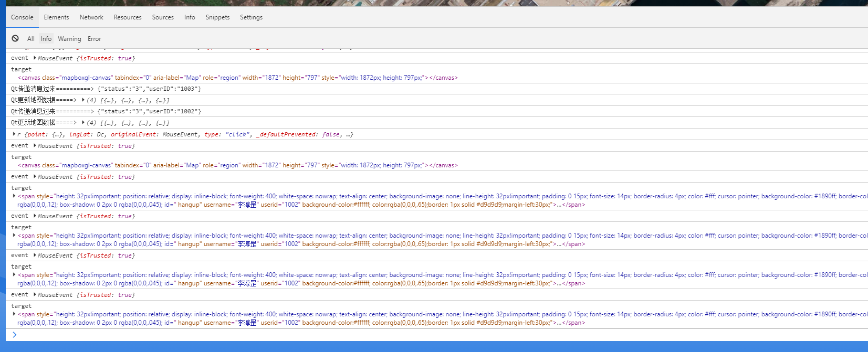Expand the click event object starting with 'r {point'

(14, 134)
